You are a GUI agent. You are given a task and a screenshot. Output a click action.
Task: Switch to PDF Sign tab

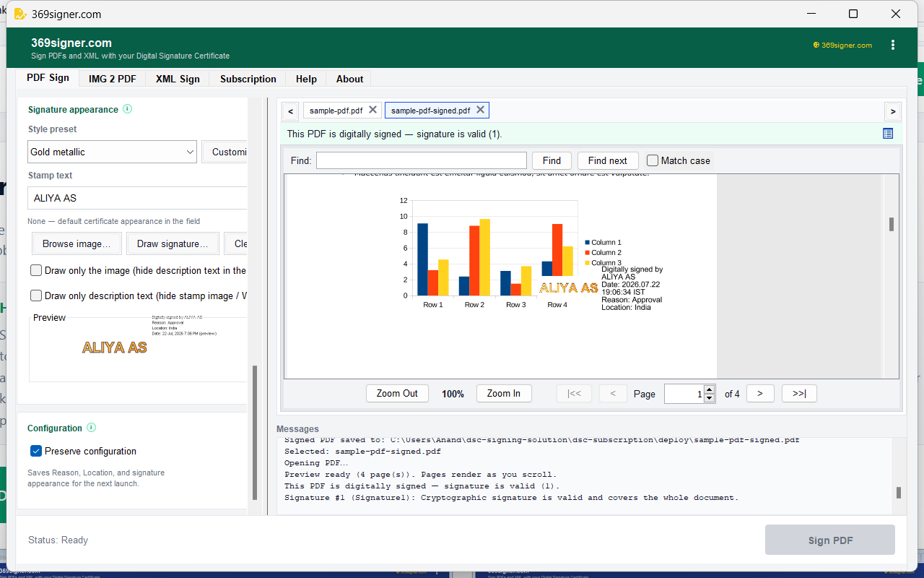click(x=48, y=78)
